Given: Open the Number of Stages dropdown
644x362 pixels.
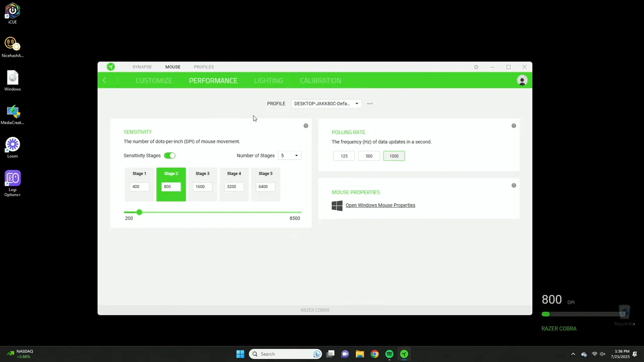Looking at the screenshot, I should 289,155.
